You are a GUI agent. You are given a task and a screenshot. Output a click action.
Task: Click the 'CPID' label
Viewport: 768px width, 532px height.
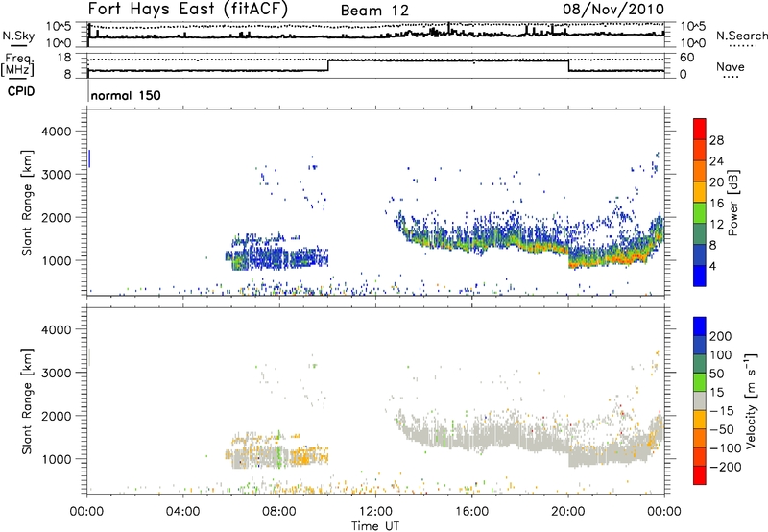tap(21, 91)
